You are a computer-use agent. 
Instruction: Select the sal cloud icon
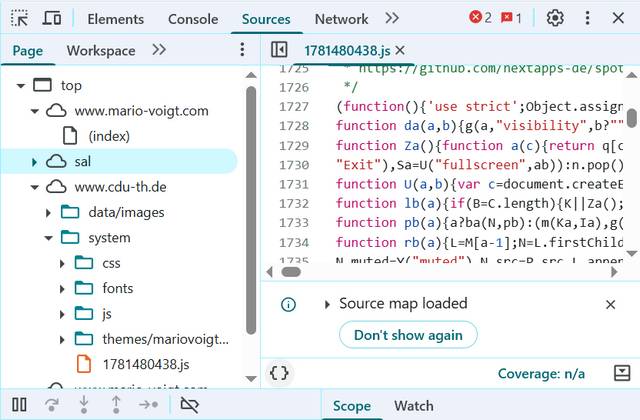[56, 161]
